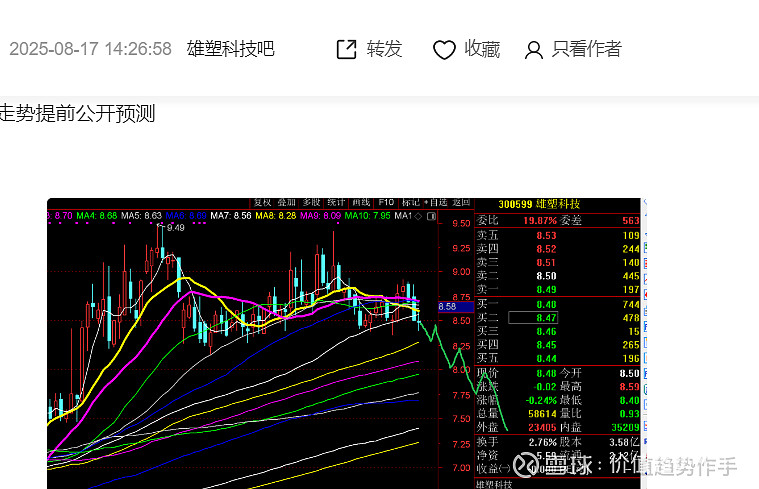This screenshot has height=489, width=759.
Task: Click the 卖五 price 8.53
Action: point(546,236)
